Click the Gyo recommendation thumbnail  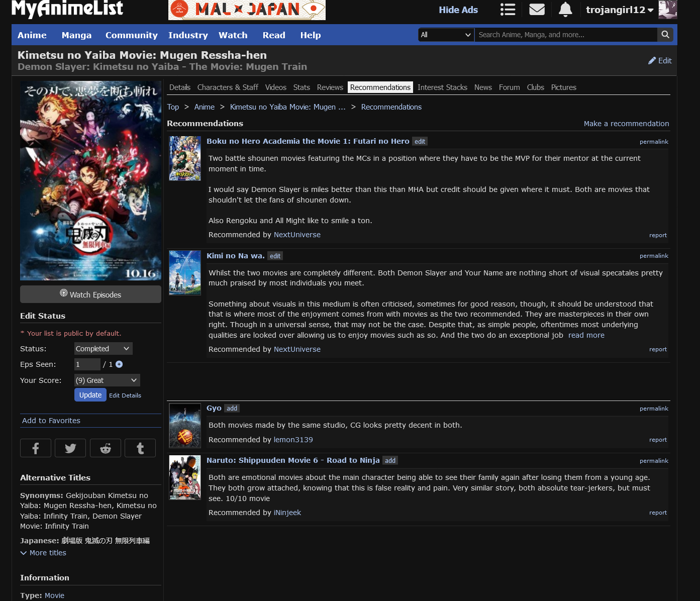[185, 426]
